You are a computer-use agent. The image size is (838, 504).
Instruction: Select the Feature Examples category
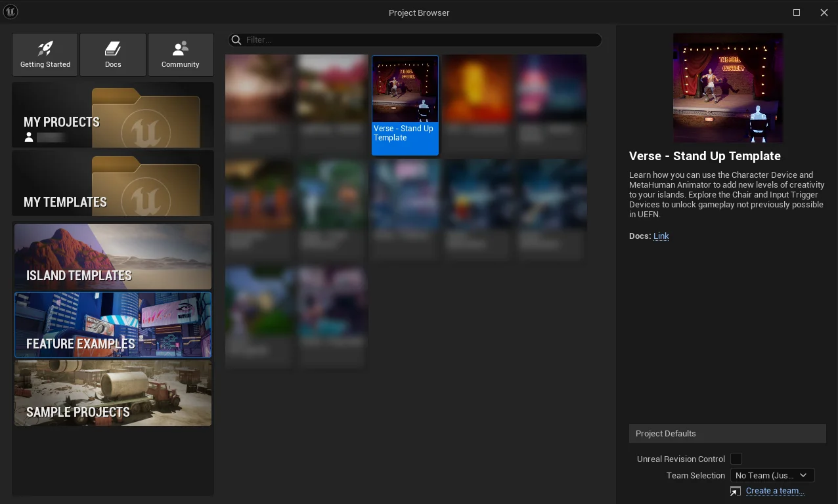tap(113, 325)
